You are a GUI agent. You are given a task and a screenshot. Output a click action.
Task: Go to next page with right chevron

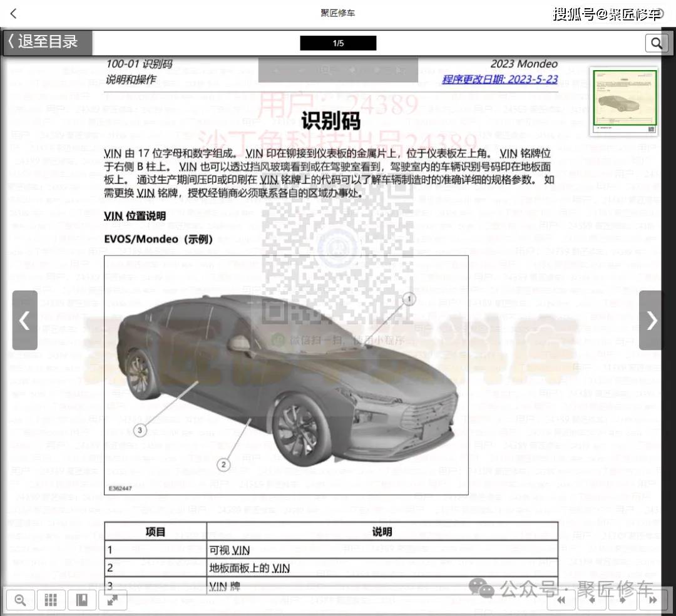coord(651,321)
